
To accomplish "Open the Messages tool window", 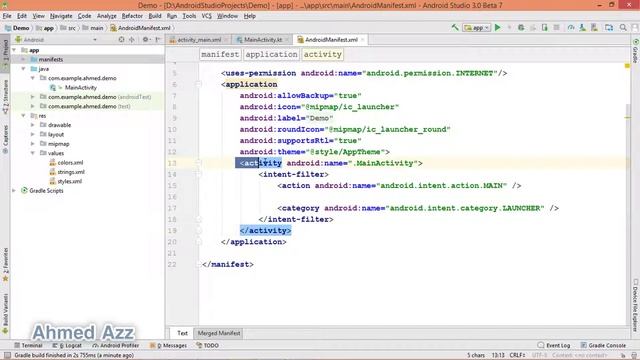I will 168,345.
